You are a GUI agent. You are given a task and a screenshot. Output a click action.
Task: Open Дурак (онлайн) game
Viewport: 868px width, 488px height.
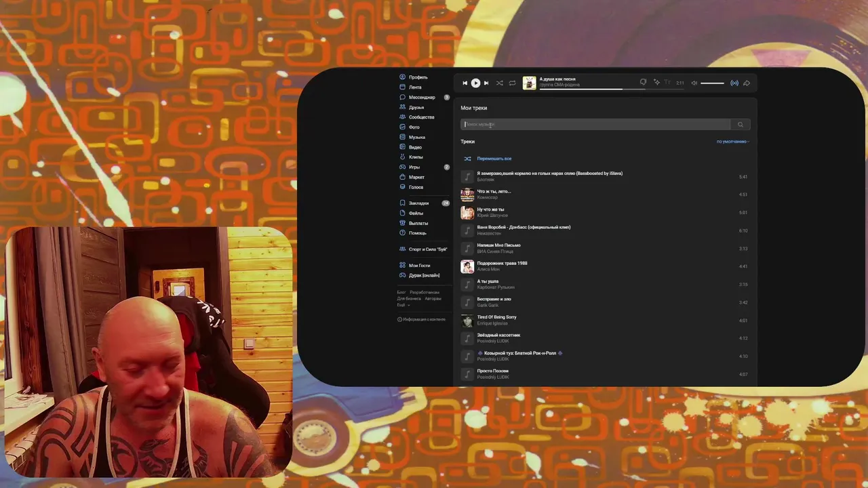[424, 275]
